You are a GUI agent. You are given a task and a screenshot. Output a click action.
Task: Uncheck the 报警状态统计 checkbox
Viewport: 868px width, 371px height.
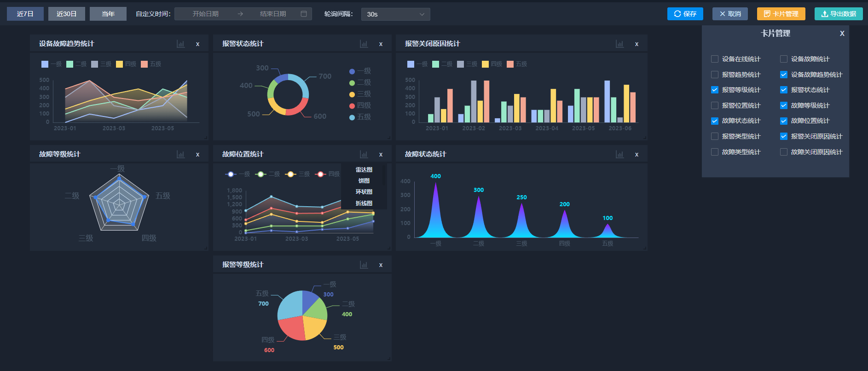[784, 90]
